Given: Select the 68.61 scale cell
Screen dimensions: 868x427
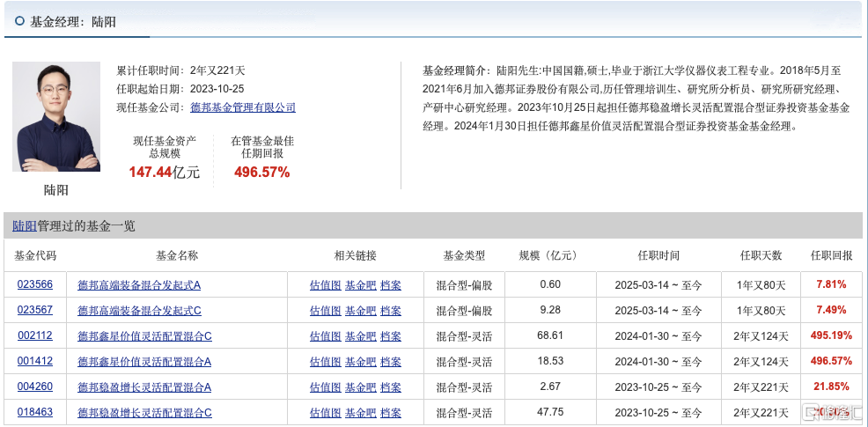Looking at the screenshot, I should point(550,335).
